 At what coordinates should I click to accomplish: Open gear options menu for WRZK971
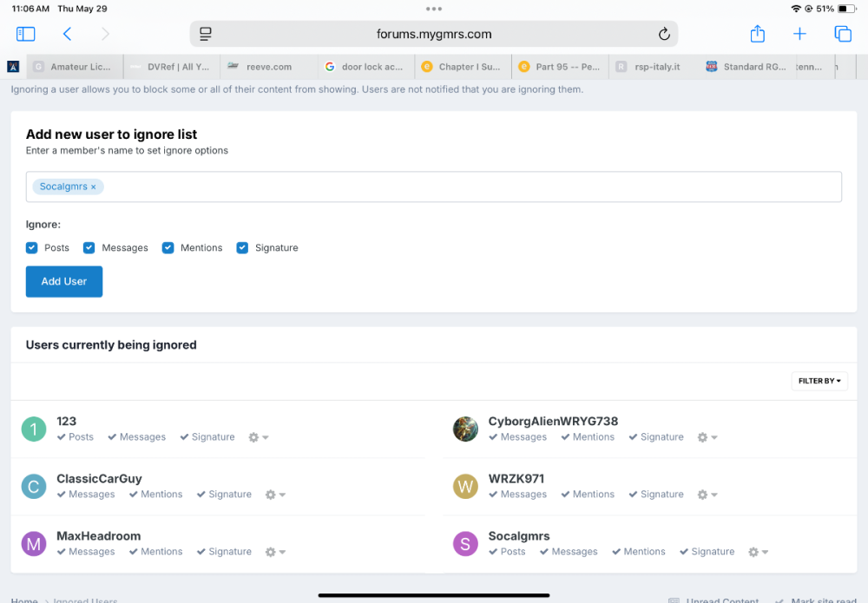click(x=707, y=495)
